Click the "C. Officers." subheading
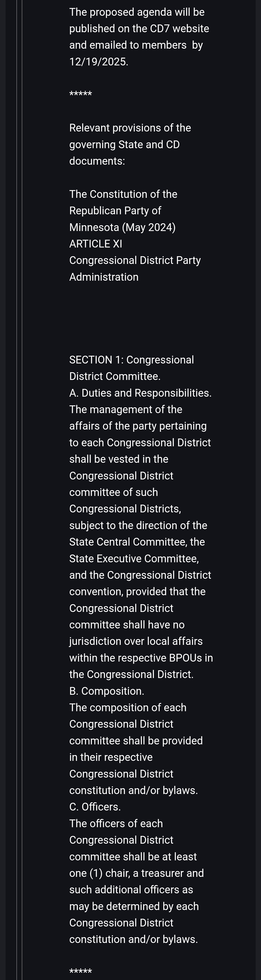The image size is (261, 980). point(95,807)
